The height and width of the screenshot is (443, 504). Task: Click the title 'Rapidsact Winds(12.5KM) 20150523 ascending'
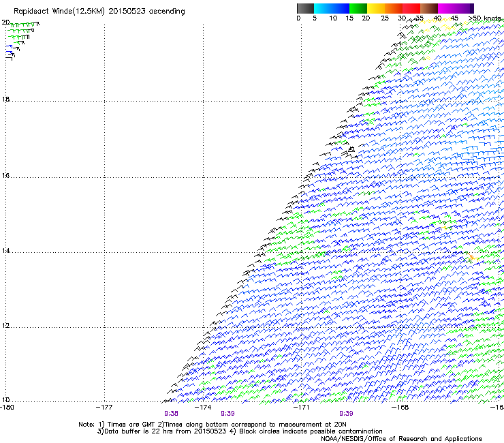point(99,12)
